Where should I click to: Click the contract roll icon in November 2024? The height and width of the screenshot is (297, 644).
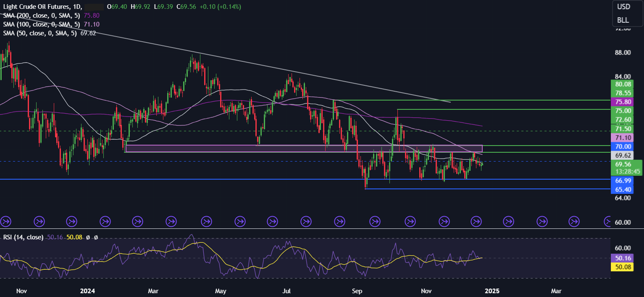click(444, 221)
